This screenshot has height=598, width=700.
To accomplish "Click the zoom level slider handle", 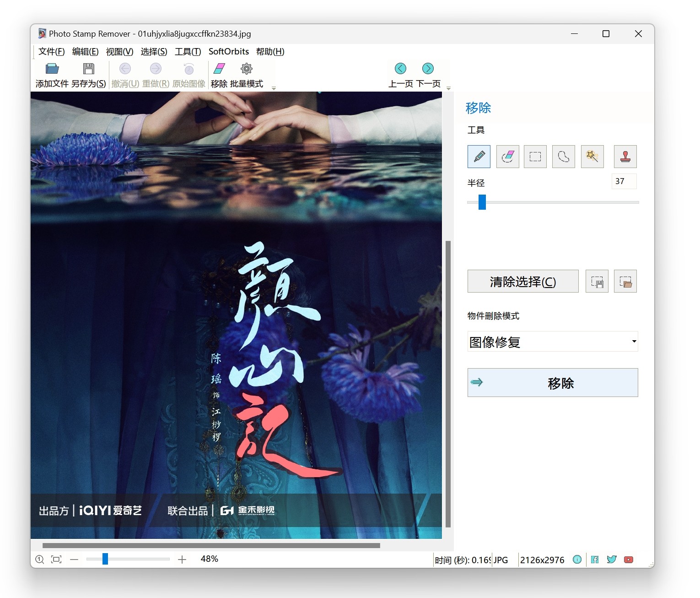I will 105,559.
